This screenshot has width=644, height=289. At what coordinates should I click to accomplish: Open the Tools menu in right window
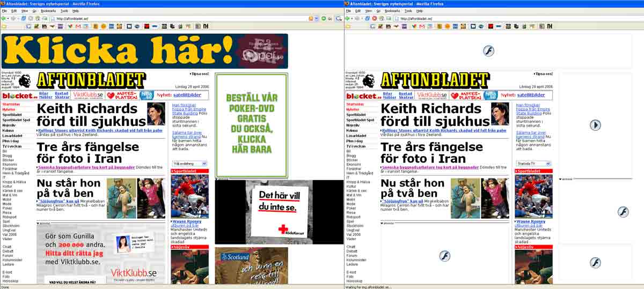pyautogui.click(x=408, y=11)
